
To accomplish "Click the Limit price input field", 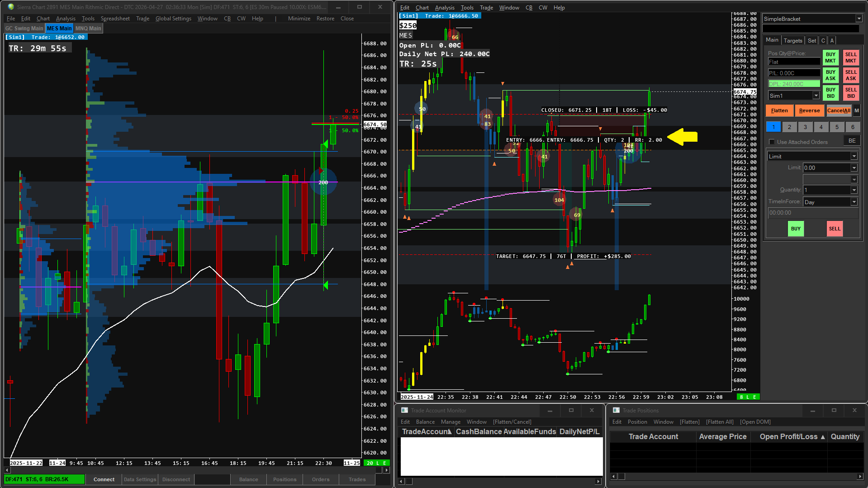I will [826, 168].
